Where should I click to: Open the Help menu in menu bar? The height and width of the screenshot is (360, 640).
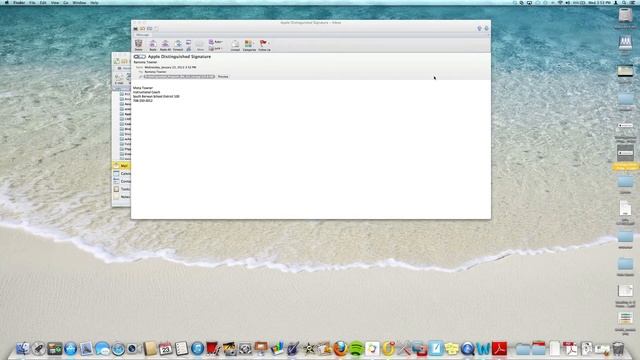point(94,2)
